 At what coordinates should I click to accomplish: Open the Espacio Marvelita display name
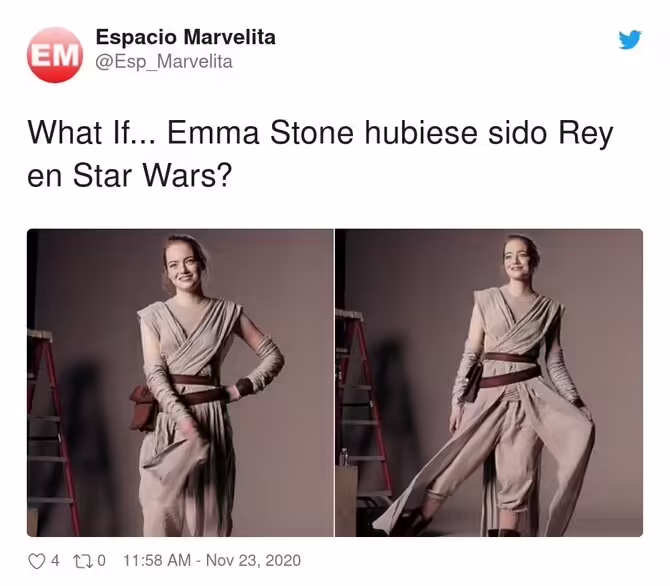click(x=185, y=37)
